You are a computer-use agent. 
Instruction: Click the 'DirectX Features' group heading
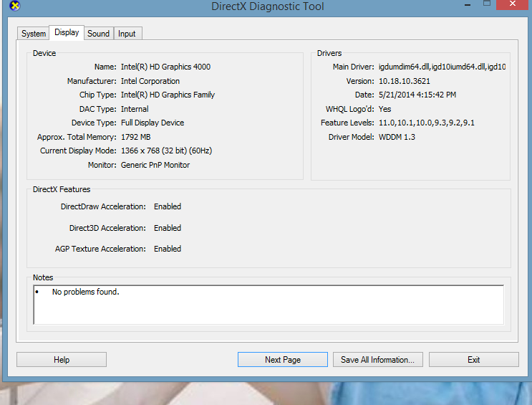pyautogui.click(x=62, y=189)
